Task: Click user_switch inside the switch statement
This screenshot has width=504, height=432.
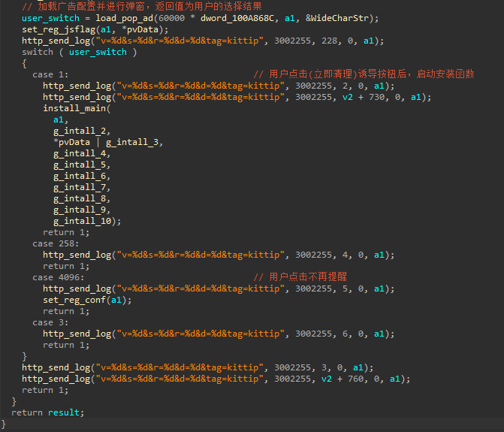Action: pyautogui.click(x=98, y=52)
